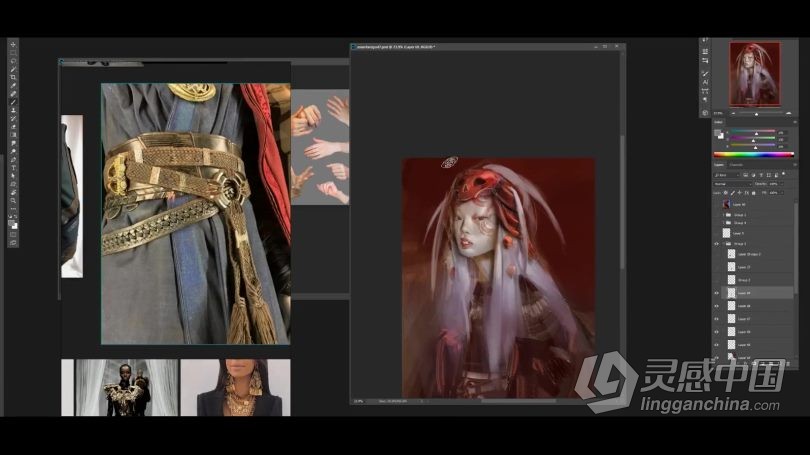Expand the Group 4 folder arrow

pos(723,223)
